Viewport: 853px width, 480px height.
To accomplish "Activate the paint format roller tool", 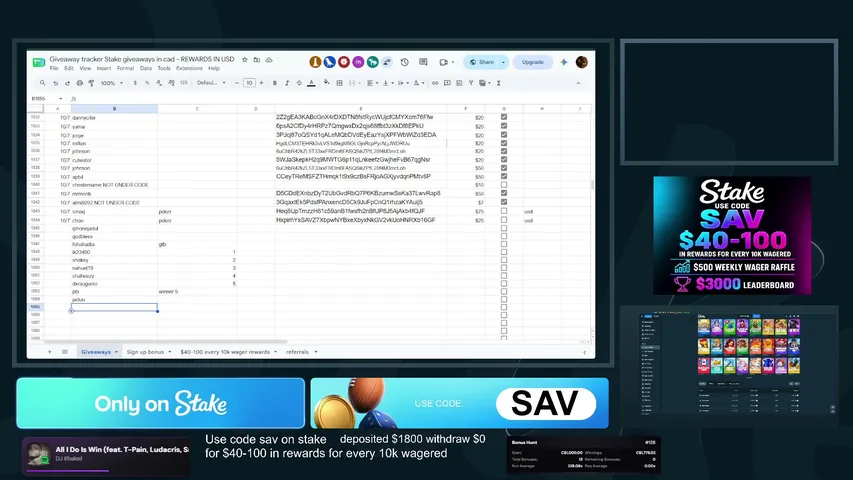I will pos(91,83).
